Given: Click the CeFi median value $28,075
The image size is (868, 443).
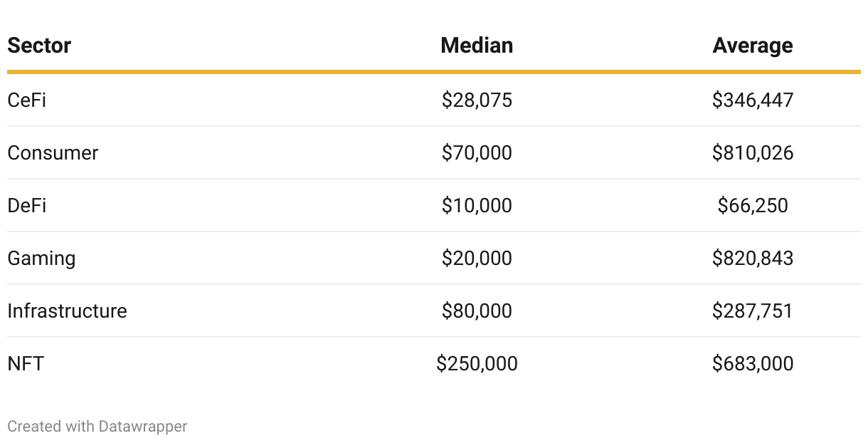Looking at the screenshot, I should [x=477, y=100].
